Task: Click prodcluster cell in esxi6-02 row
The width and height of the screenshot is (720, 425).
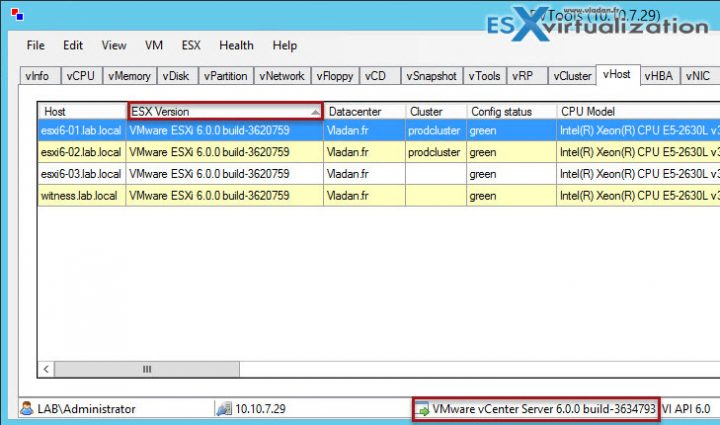Action: [x=436, y=152]
